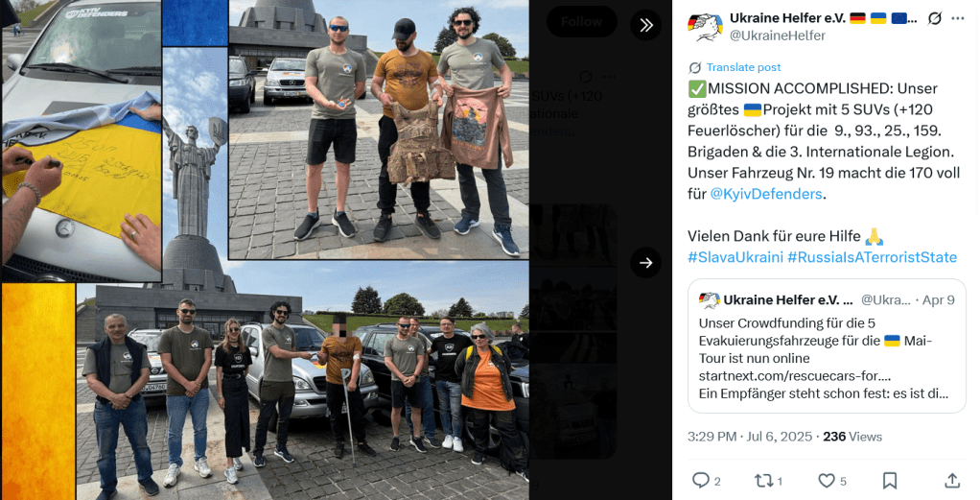Open the more options ellipsis menu

[x=958, y=18]
